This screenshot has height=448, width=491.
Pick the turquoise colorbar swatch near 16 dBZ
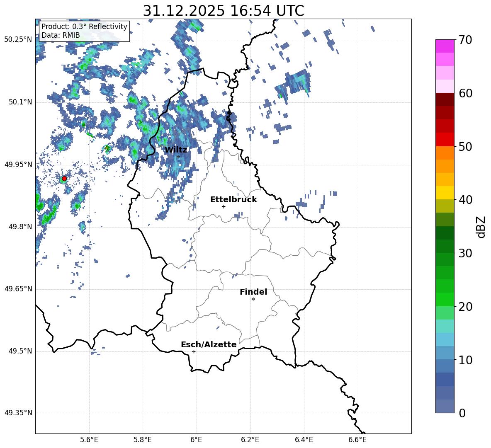pyautogui.click(x=445, y=326)
